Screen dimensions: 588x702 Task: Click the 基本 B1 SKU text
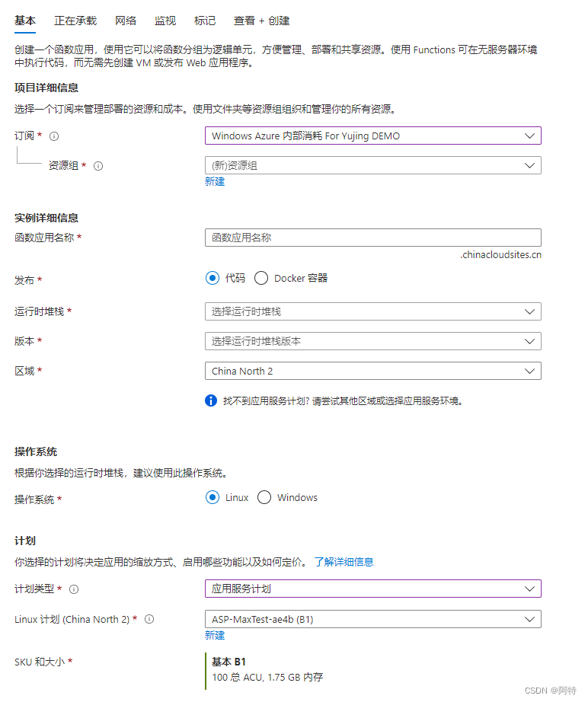228,662
